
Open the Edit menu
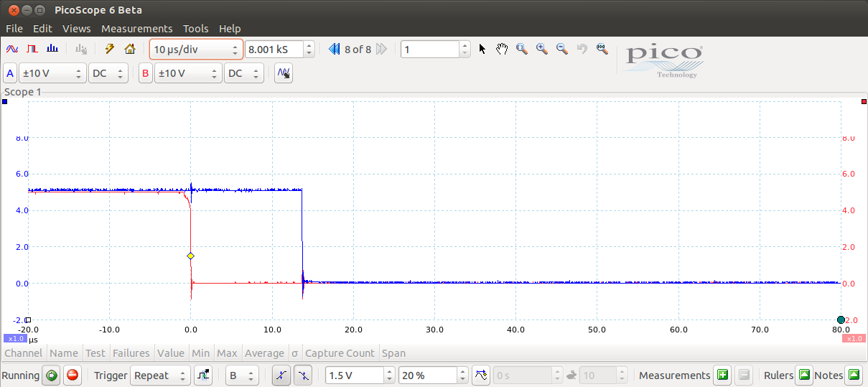[42, 29]
